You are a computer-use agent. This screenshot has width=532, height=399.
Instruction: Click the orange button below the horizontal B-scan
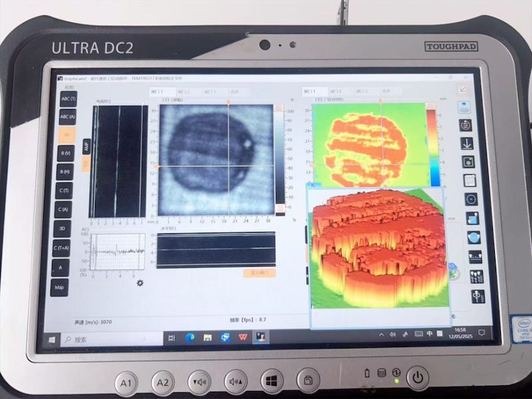(259, 273)
